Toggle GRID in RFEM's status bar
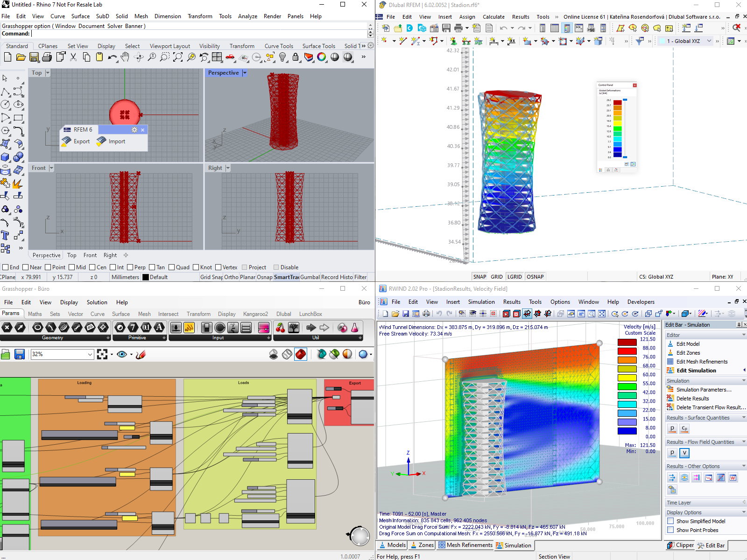This screenshot has width=747, height=560. point(496,276)
